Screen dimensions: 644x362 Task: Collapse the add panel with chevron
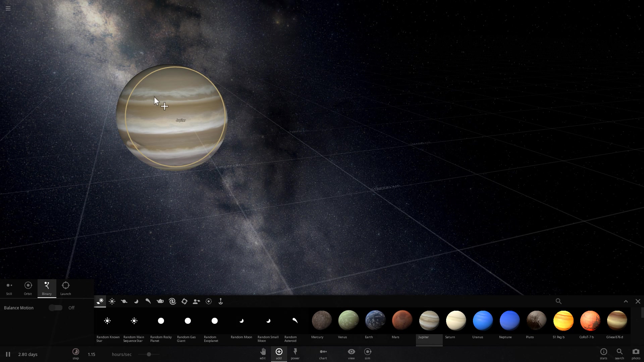tap(626, 301)
